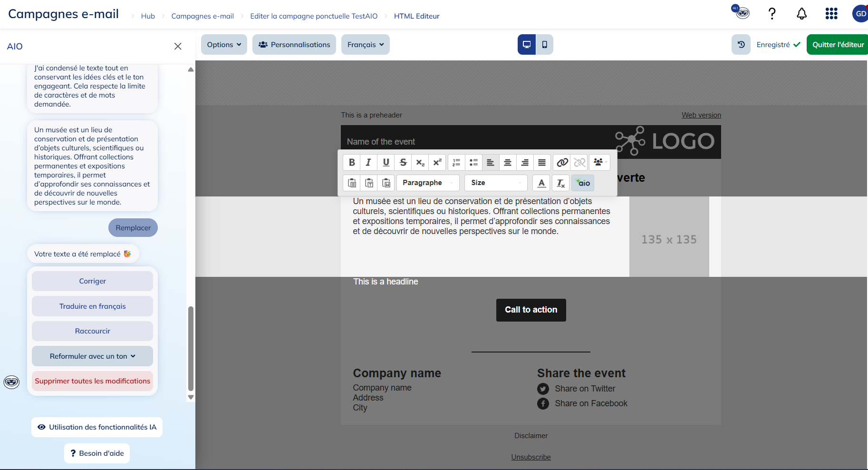Screen dimensions: 868x470
Task: Go to Campagnes e-mail breadcrumb
Action: (203, 16)
